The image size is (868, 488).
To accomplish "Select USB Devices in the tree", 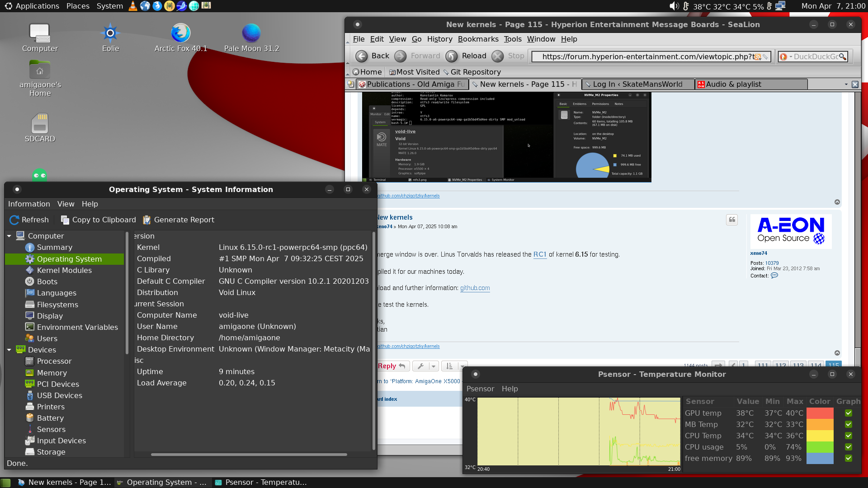I will 59,395.
